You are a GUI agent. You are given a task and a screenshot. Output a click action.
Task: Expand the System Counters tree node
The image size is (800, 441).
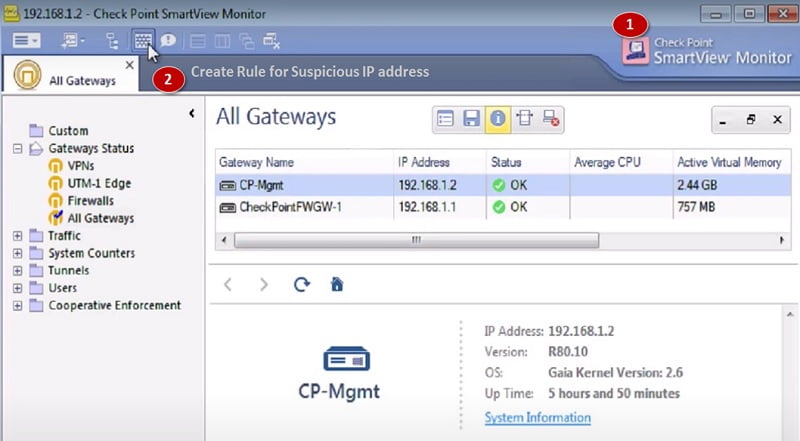pos(17,253)
